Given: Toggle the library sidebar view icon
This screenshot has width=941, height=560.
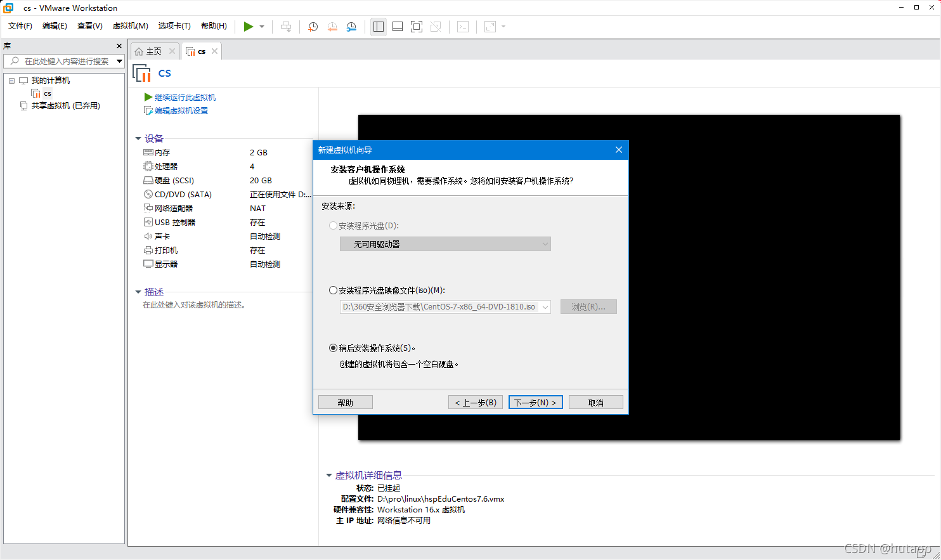Looking at the screenshot, I should click(x=379, y=27).
